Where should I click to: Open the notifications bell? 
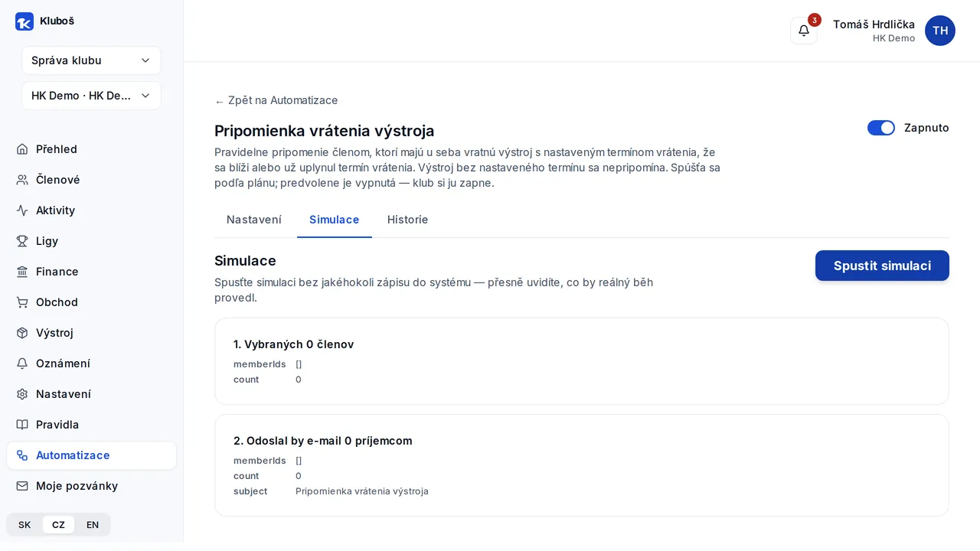point(804,31)
